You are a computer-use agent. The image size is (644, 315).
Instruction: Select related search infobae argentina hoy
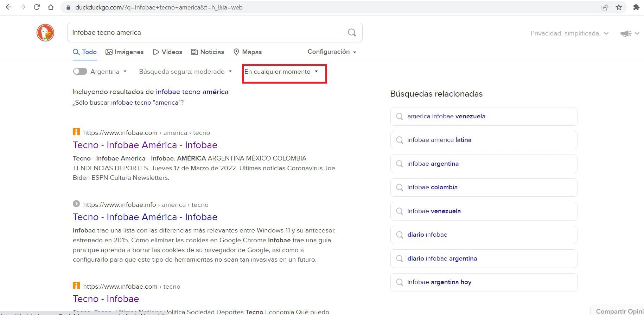coord(484,282)
